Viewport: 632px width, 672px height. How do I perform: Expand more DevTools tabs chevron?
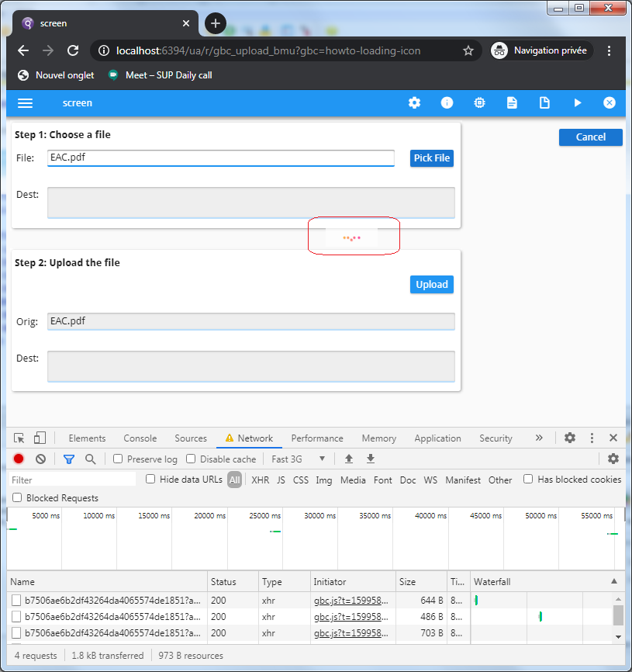(x=539, y=438)
